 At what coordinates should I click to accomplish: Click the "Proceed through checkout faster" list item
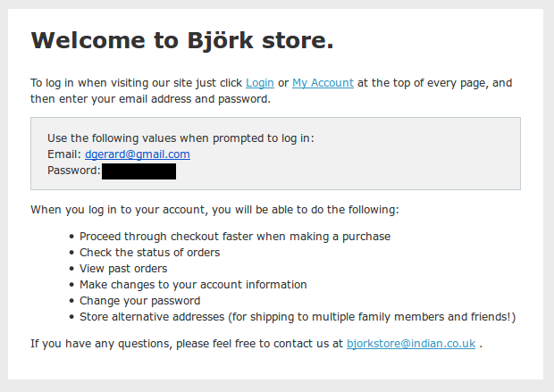pos(235,237)
